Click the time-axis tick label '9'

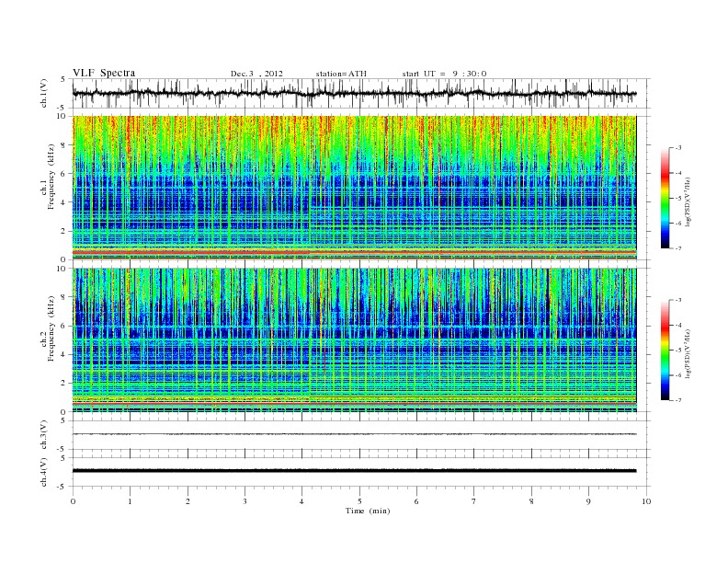point(588,501)
